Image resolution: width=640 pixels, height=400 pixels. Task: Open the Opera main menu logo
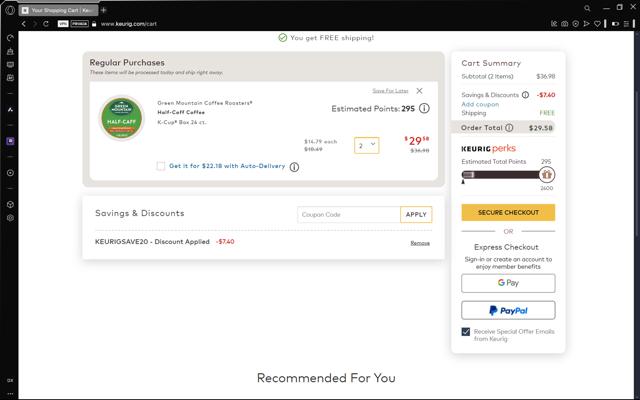(10, 10)
